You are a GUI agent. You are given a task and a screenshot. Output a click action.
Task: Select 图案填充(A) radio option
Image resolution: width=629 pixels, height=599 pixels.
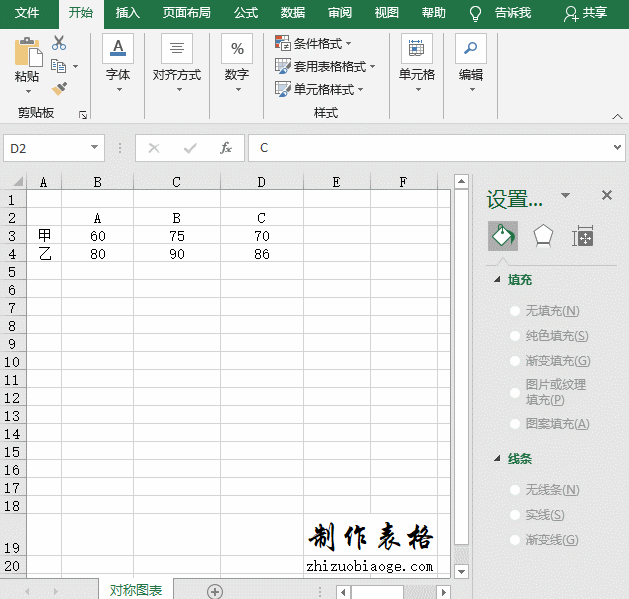[x=515, y=424]
